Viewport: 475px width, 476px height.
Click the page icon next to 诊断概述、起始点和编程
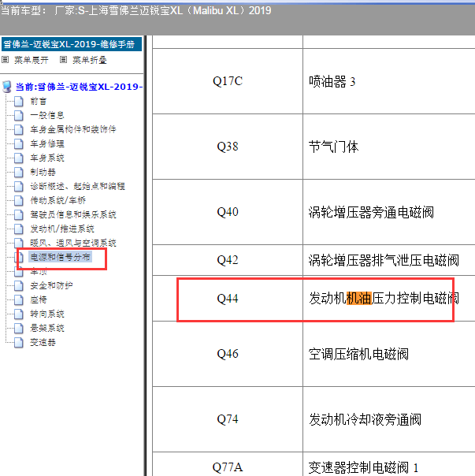19,186
